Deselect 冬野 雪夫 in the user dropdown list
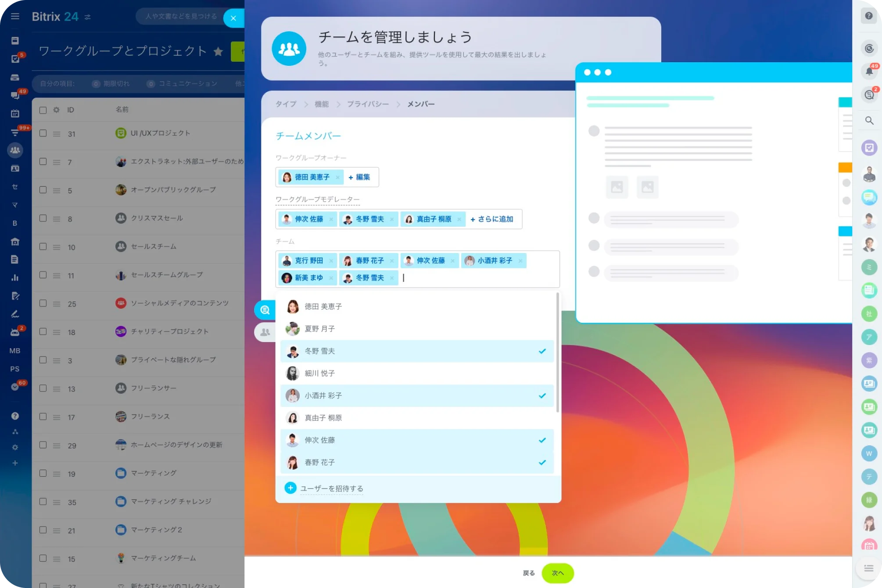Screen dimensions: 882x588 pos(417,351)
